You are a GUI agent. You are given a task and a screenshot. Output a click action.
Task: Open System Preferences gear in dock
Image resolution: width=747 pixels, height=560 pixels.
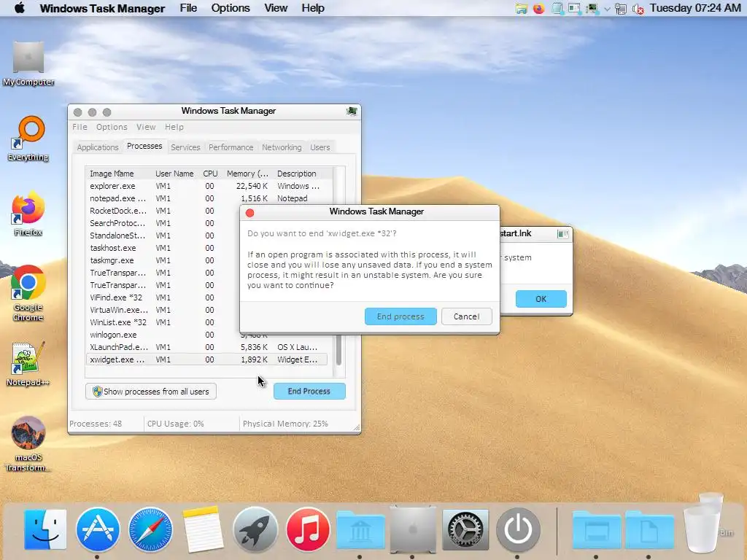(465, 529)
